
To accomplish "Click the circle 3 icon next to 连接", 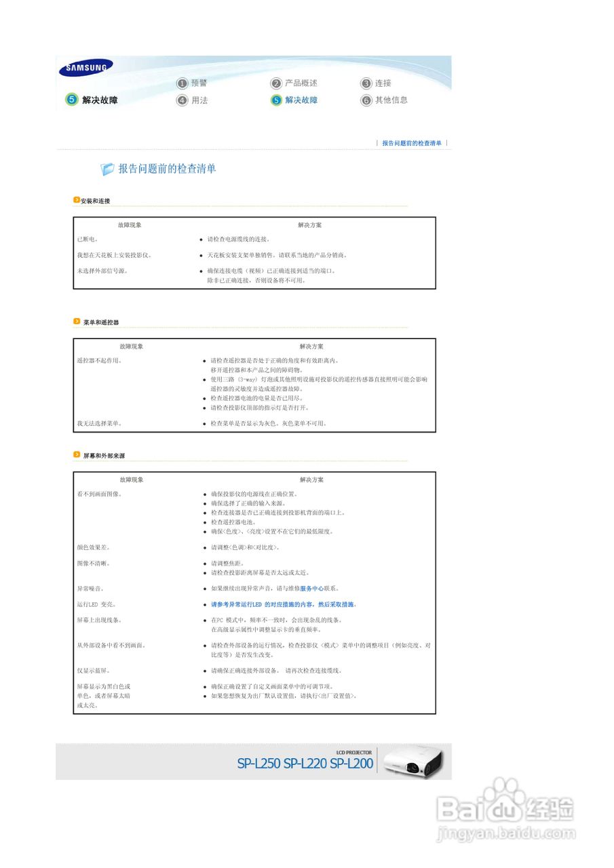I will pyautogui.click(x=366, y=83).
